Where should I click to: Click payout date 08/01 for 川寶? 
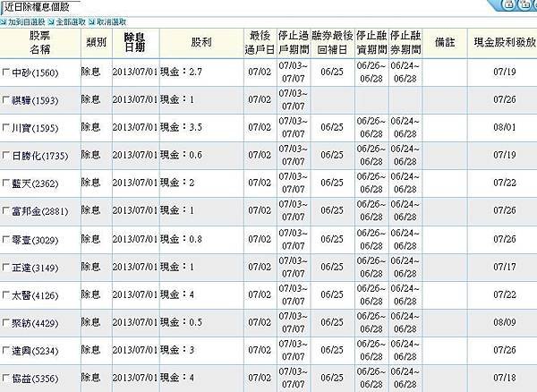click(505, 127)
